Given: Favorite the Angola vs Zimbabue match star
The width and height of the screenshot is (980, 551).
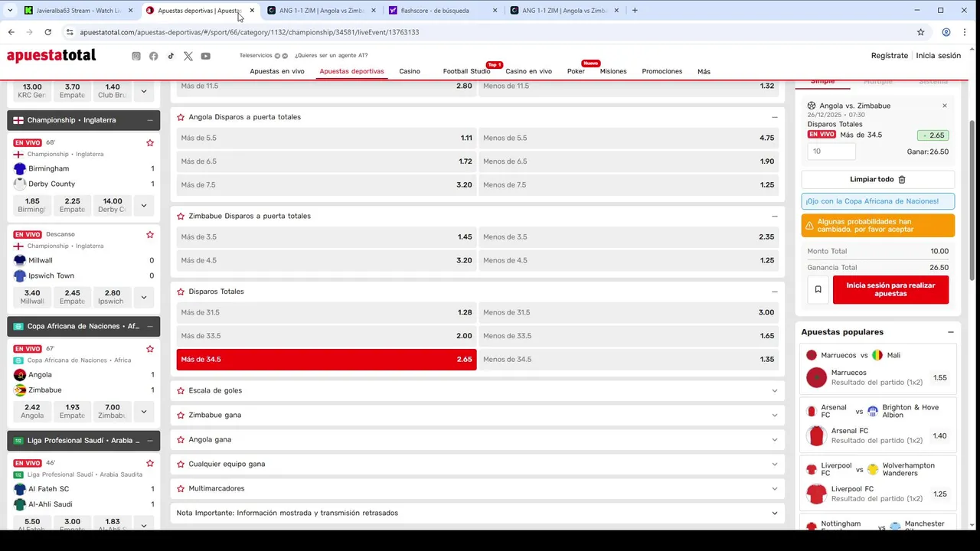Looking at the screenshot, I should (x=150, y=349).
